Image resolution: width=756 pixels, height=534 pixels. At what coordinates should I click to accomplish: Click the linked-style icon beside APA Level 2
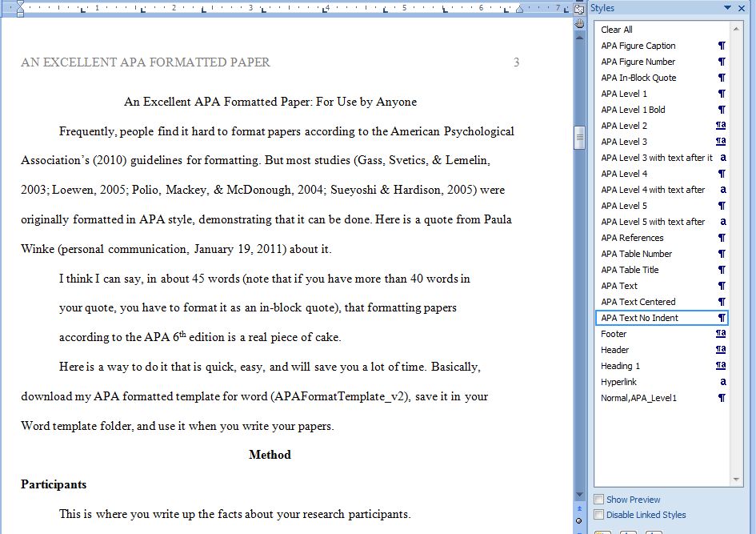tap(721, 126)
